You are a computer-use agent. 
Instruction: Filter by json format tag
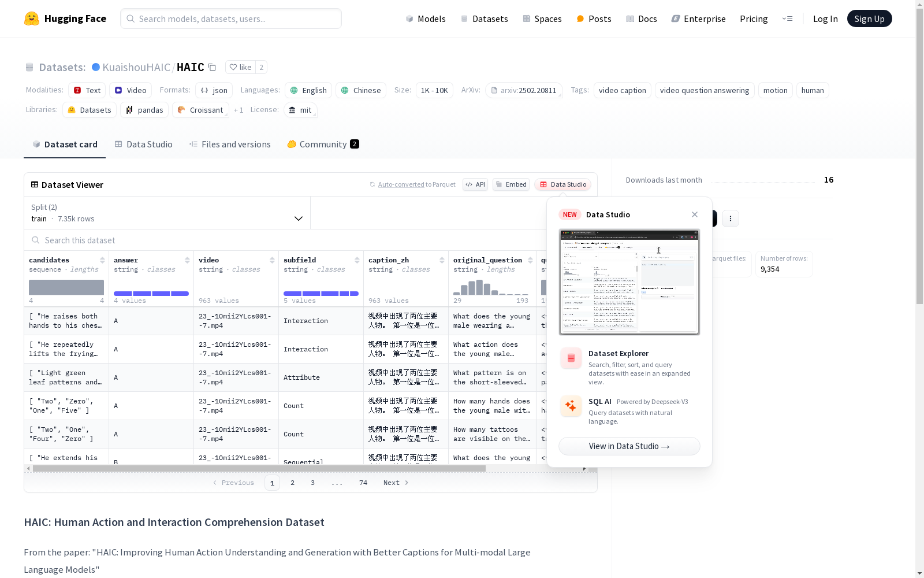point(214,90)
